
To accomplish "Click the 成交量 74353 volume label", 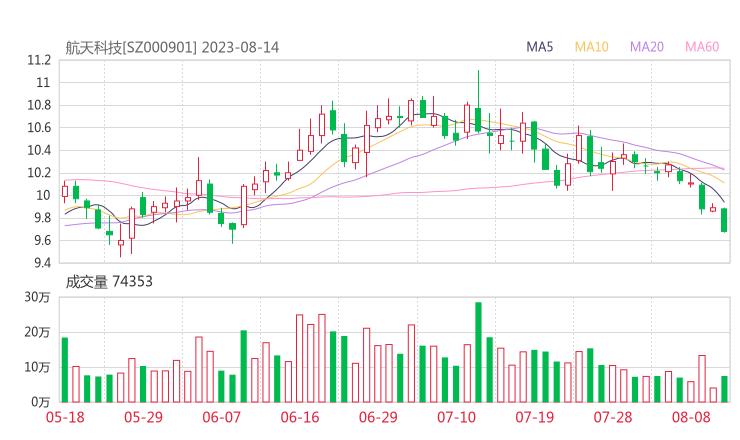I will click(x=109, y=282).
